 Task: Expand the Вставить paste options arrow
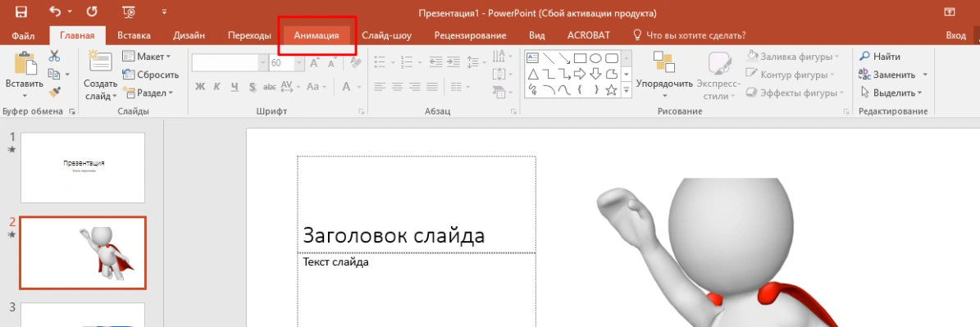point(25,96)
